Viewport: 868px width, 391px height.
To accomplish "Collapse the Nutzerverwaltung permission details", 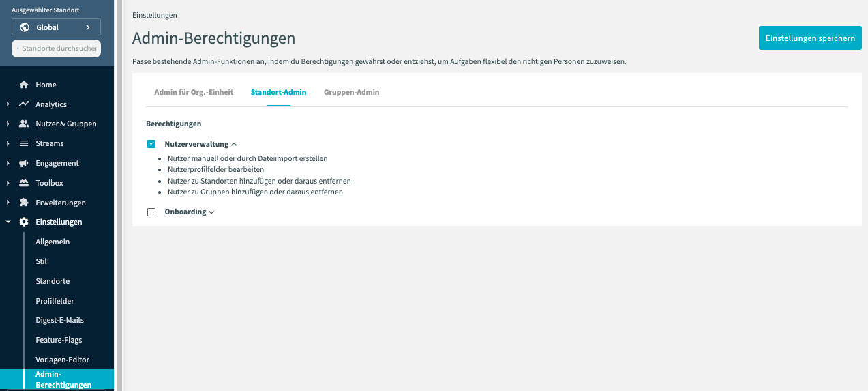I will (234, 145).
